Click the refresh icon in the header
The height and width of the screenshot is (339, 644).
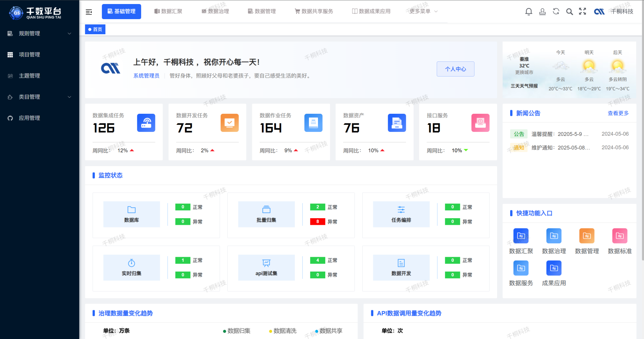pos(556,11)
